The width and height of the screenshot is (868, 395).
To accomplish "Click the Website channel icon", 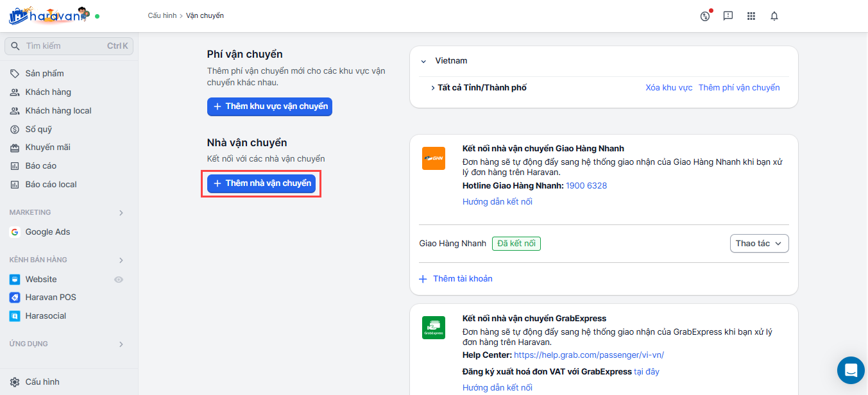I will 15,280.
